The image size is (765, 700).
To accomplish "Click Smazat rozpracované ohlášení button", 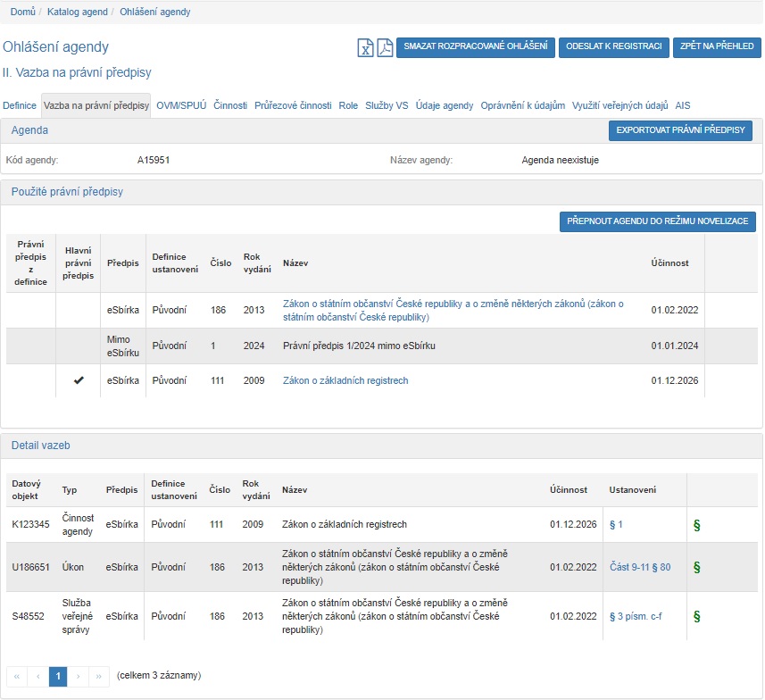I will 476,47.
